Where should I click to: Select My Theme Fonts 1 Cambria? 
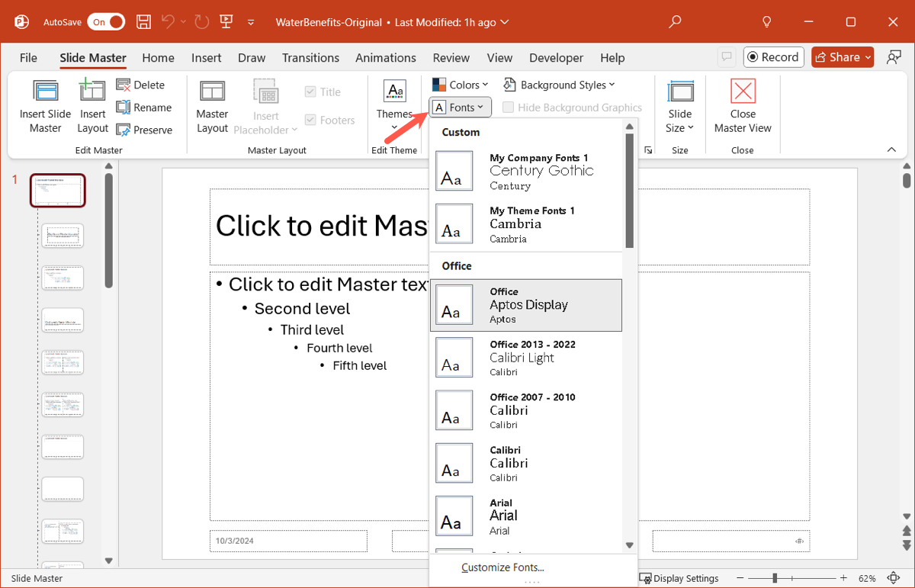coord(526,224)
